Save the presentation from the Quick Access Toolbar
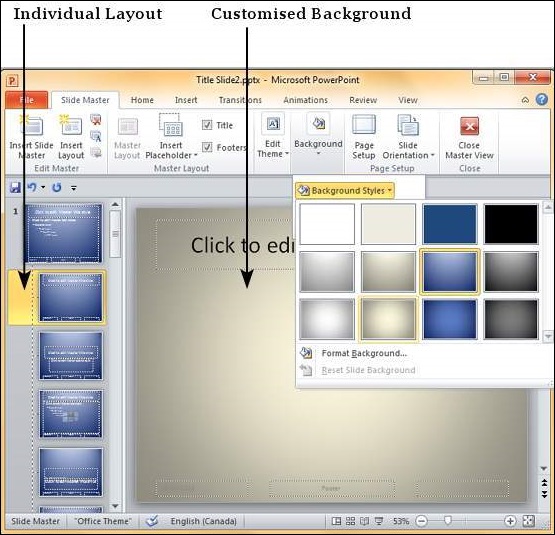 tap(15, 187)
